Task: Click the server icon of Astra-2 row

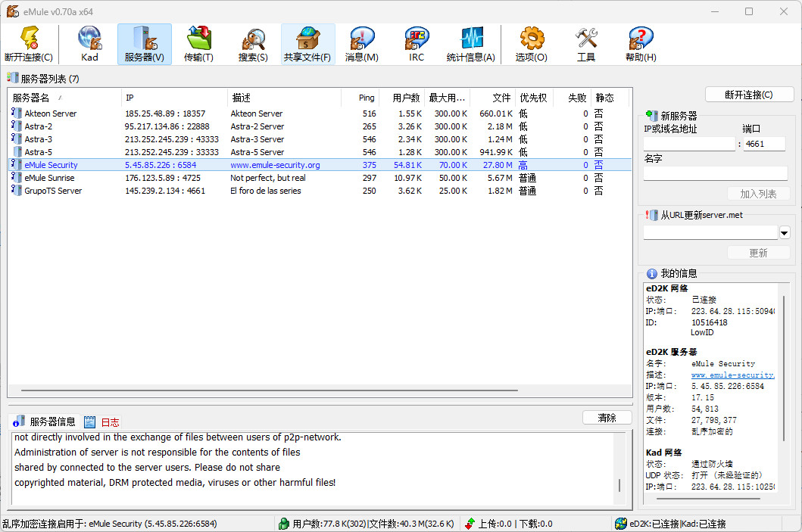Action: (17, 126)
